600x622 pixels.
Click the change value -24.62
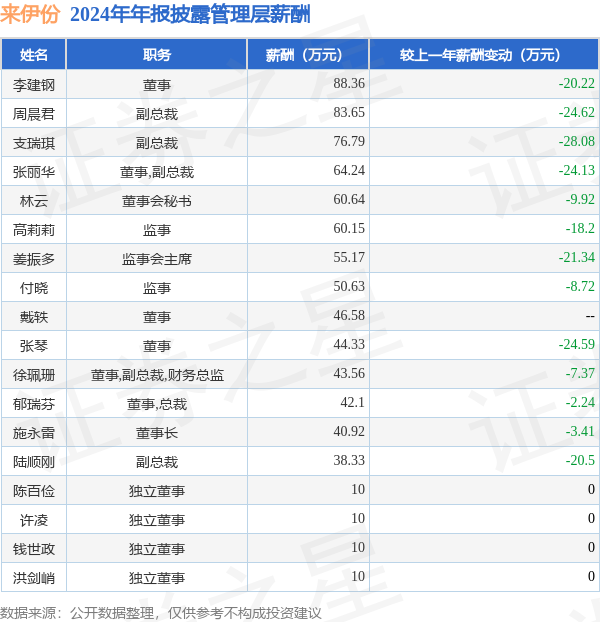tap(577, 112)
